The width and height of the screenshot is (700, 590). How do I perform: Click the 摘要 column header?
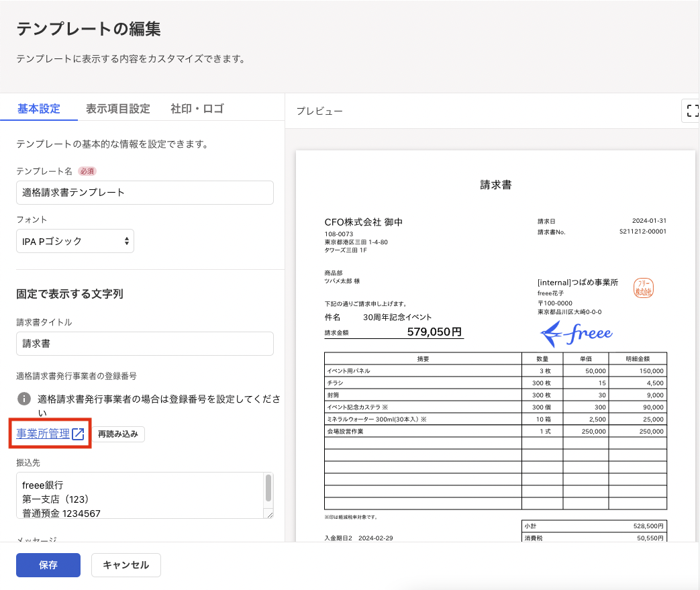[423, 358]
